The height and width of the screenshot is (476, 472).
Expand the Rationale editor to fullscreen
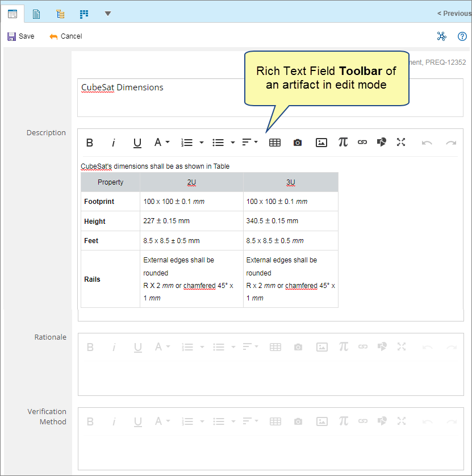(402, 346)
